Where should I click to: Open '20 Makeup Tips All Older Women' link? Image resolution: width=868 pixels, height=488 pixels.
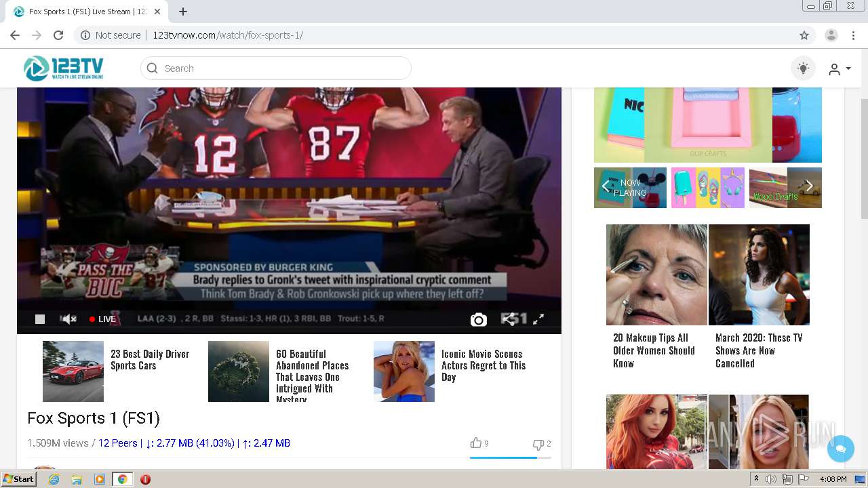coord(654,350)
